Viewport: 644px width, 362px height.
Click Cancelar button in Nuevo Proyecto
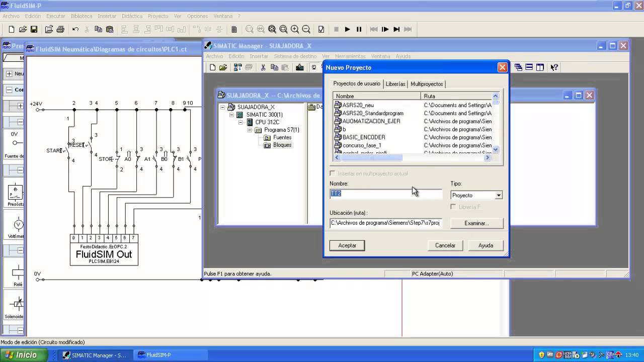point(445,245)
